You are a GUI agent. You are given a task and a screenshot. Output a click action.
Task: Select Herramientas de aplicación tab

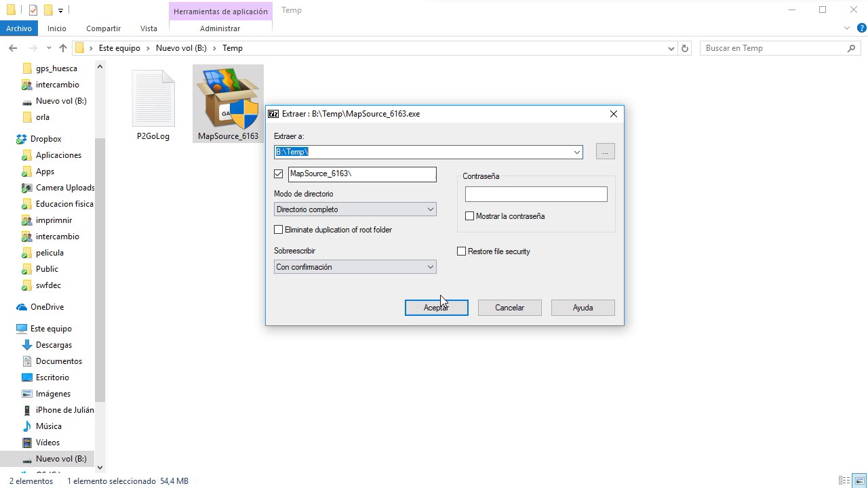click(220, 12)
